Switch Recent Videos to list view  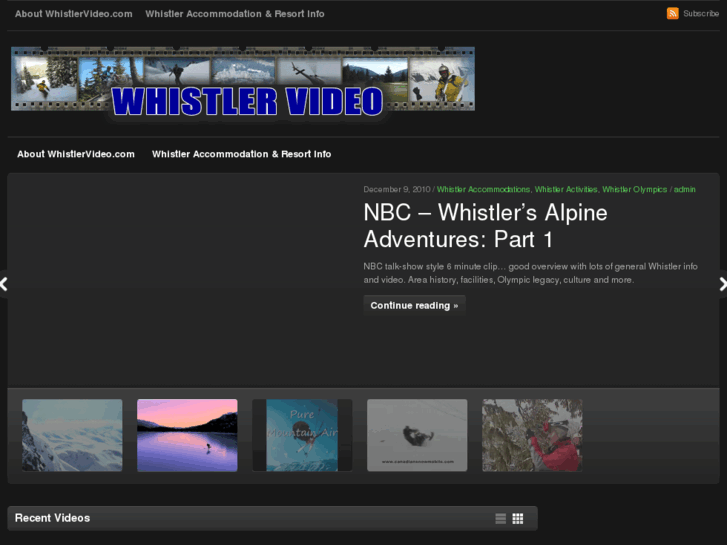point(500,519)
